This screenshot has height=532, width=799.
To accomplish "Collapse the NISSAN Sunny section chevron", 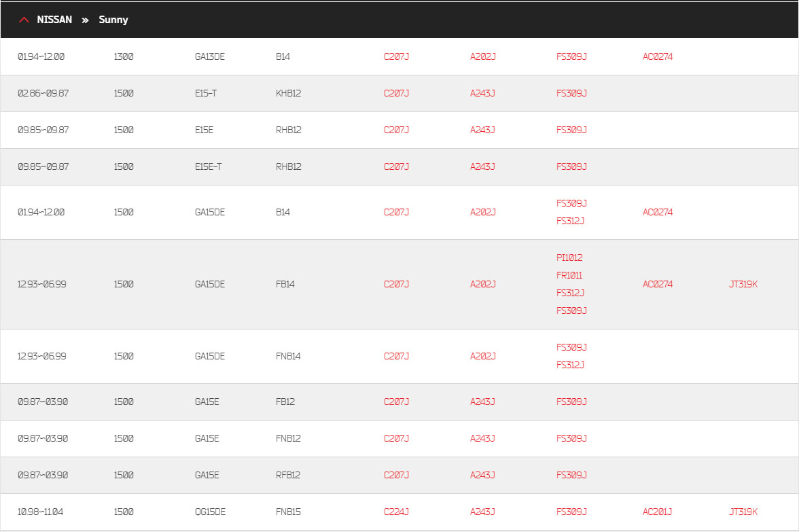I will pos(24,20).
